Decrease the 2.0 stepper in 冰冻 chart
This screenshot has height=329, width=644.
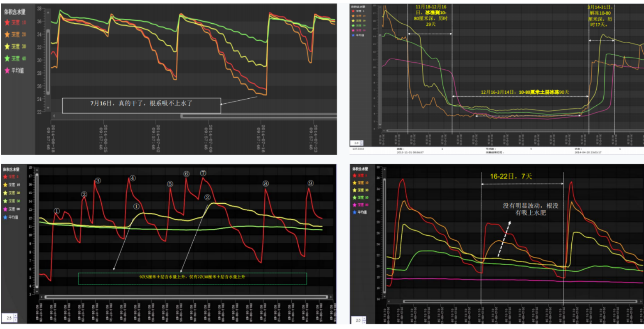click(362, 144)
